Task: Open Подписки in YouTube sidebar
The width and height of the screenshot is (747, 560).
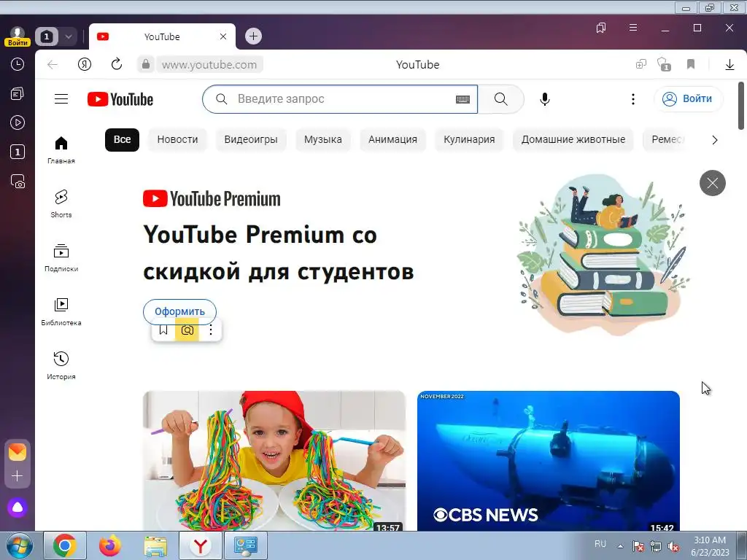Action: tap(61, 257)
